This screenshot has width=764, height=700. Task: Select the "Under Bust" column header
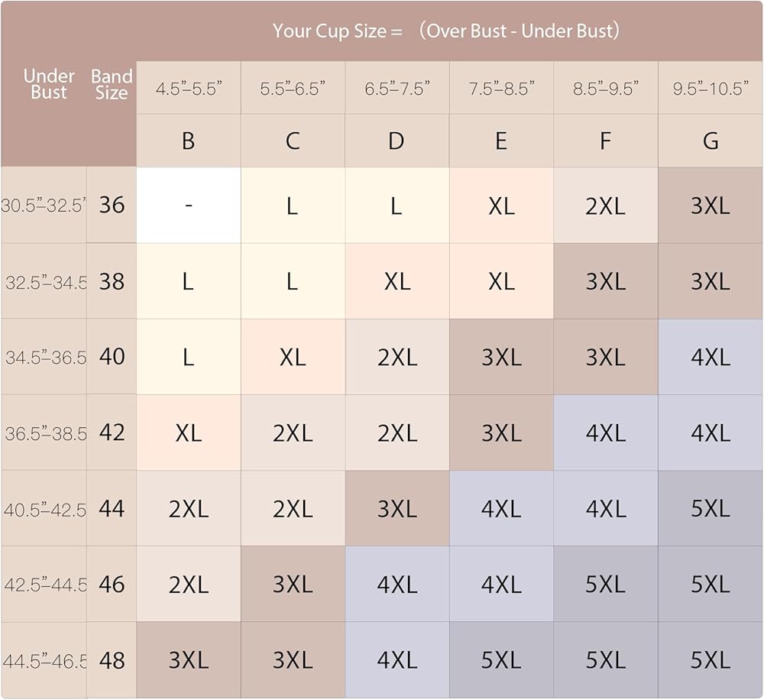[x=49, y=84]
